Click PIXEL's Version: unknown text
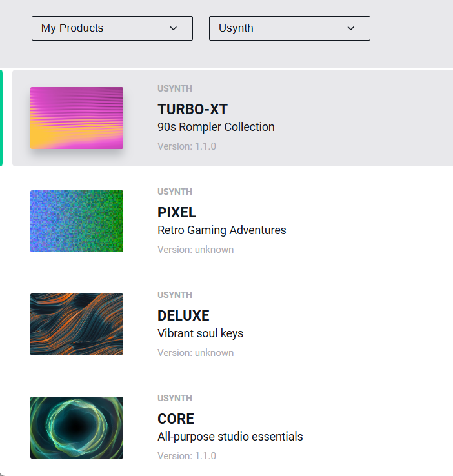This screenshot has width=453, height=476. point(196,250)
